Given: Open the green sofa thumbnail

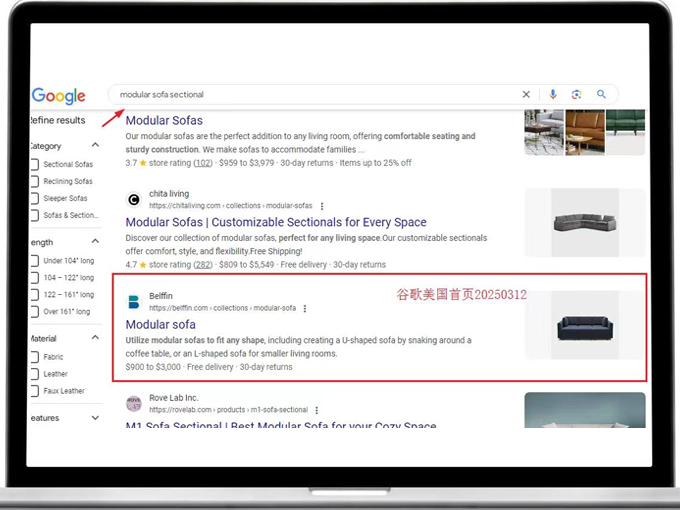Looking at the screenshot, I should coord(625,132).
